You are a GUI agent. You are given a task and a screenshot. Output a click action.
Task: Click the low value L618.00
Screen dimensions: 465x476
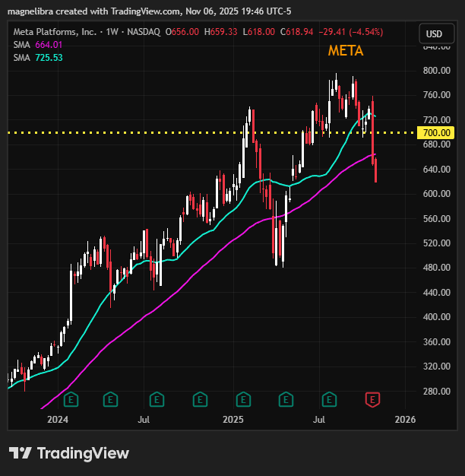pyautogui.click(x=259, y=32)
